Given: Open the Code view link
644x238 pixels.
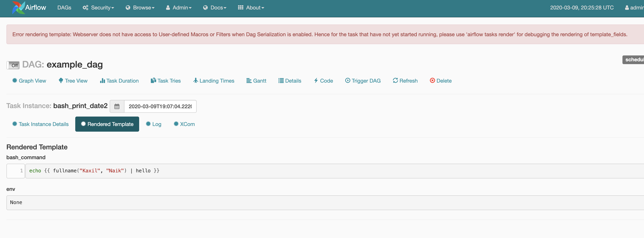Looking at the screenshot, I should [323, 81].
